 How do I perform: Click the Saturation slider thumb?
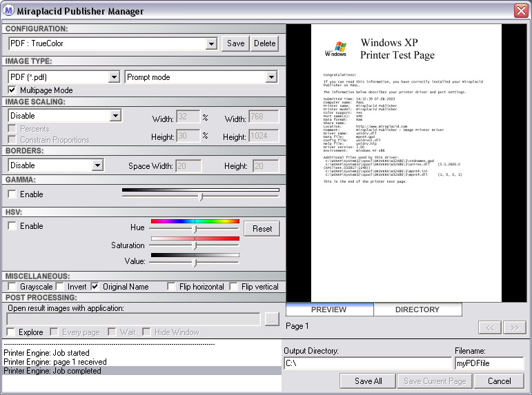[x=195, y=245]
